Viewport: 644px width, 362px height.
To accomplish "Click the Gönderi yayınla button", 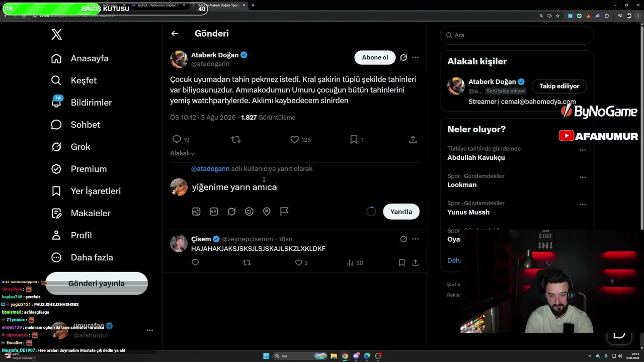I will [x=97, y=284].
